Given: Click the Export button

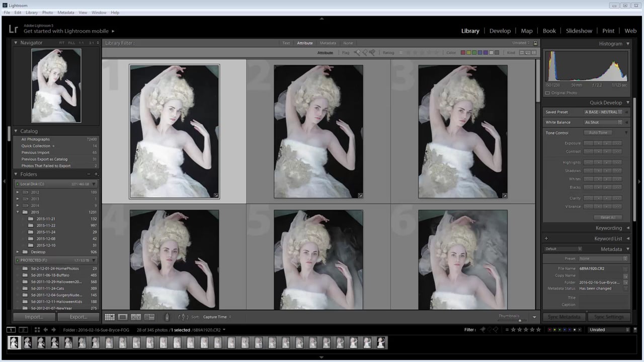Looking at the screenshot, I should click(78, 317).
